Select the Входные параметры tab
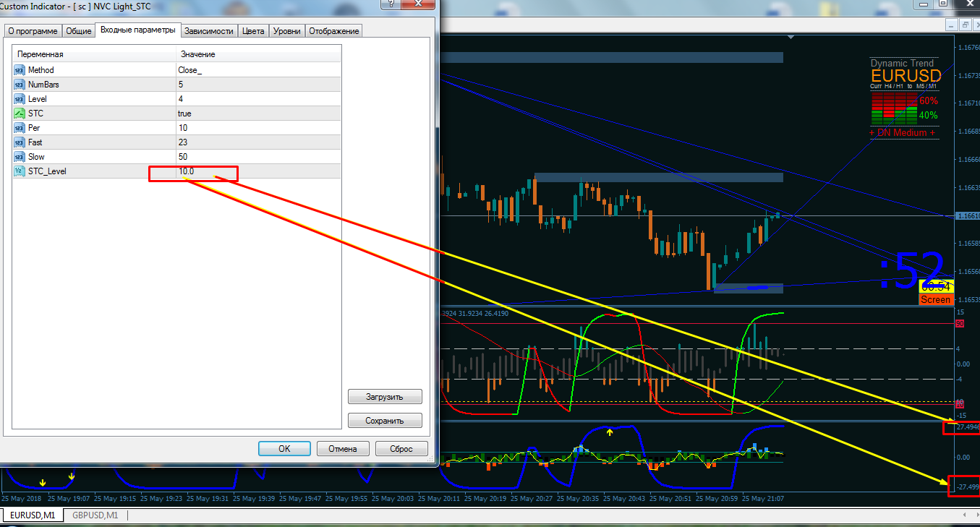 point(137,30)
